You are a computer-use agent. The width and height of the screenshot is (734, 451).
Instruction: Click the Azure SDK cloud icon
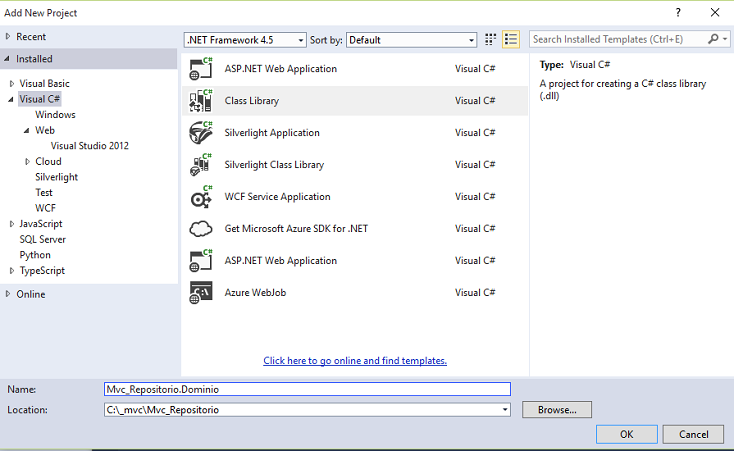tap(201, 229)
